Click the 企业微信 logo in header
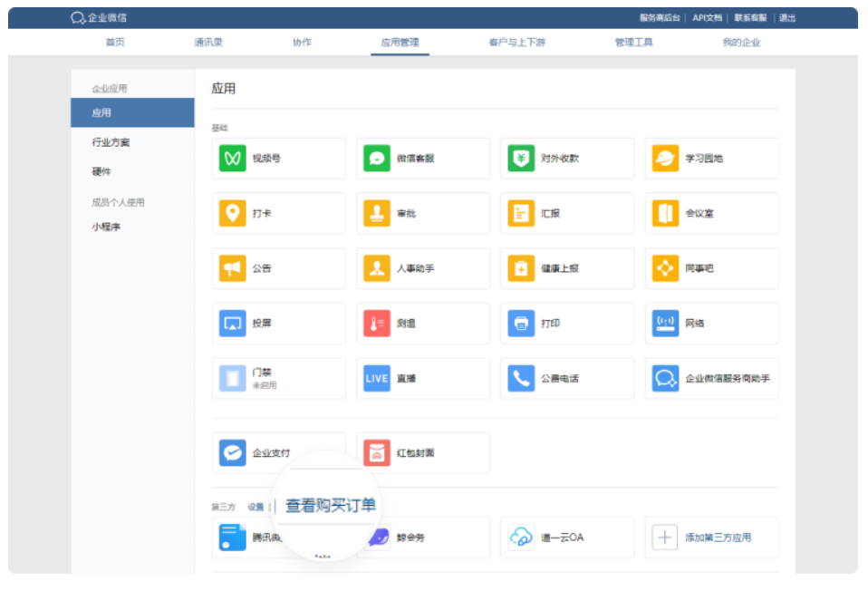Screen dimensions: 868x591 pos(99,18)
